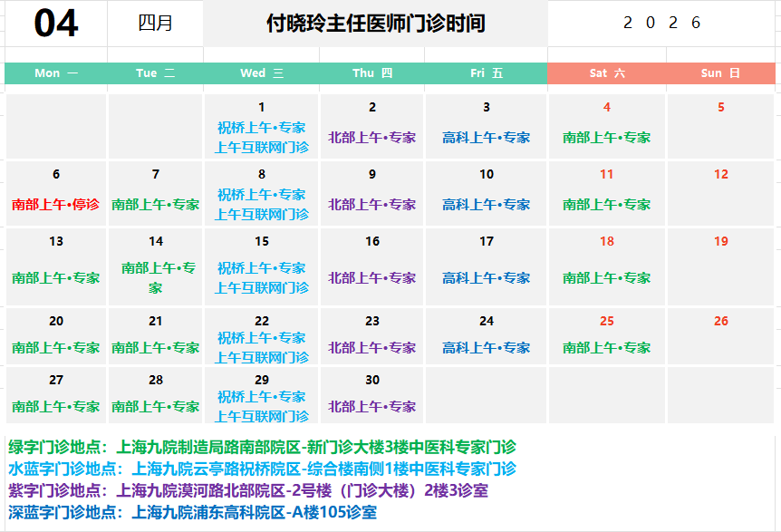
Task: Click the Mon 一 column header
Action: (x=56, y=73)
